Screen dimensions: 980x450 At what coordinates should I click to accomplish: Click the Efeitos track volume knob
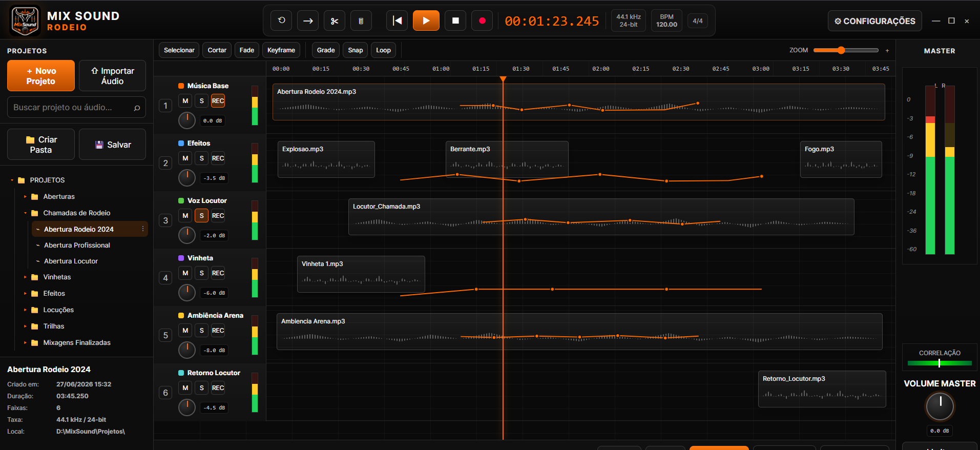[187, 178]
